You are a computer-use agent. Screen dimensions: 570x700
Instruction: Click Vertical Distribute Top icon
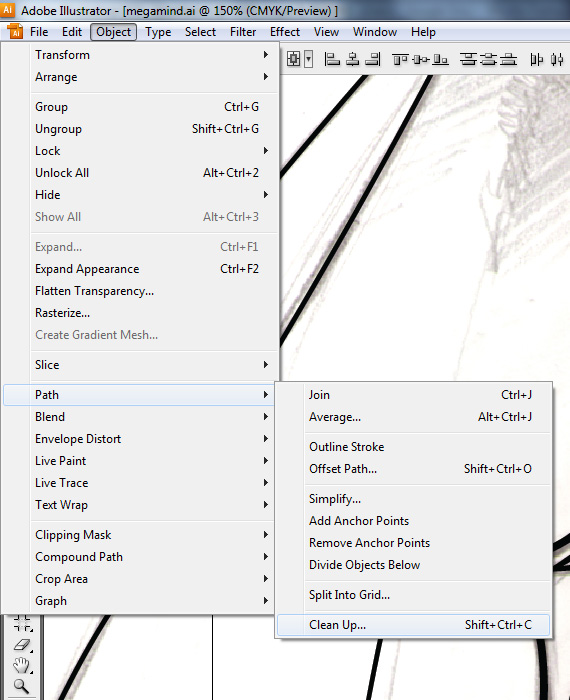pos(468,59)
